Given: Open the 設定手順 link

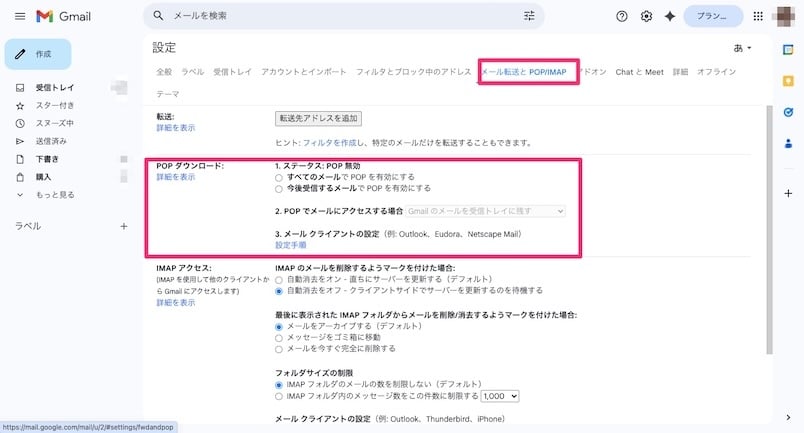Looking at the screenshot, I should pos(291,244).
